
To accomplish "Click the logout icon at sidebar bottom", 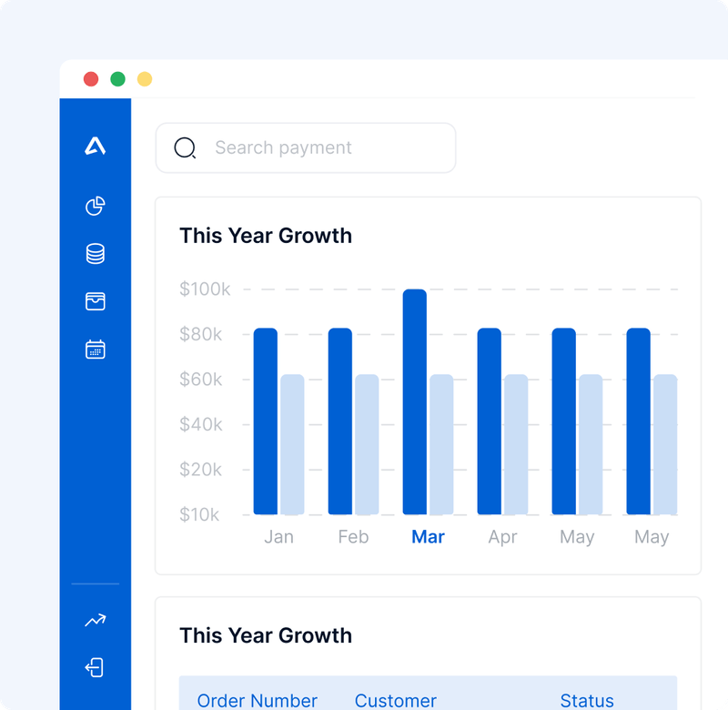I will pyautogui.click(x=95, y=667).
